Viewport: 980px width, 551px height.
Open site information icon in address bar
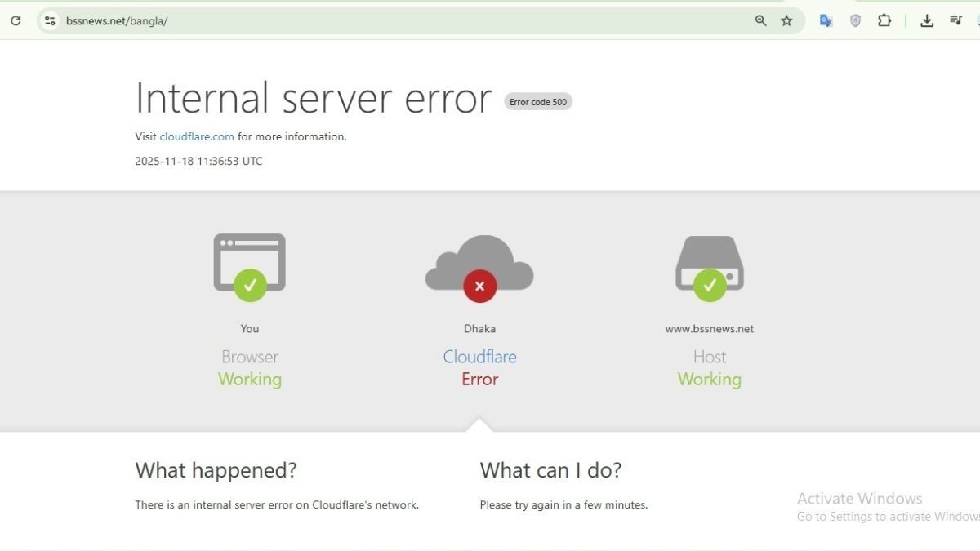[50, 21]
